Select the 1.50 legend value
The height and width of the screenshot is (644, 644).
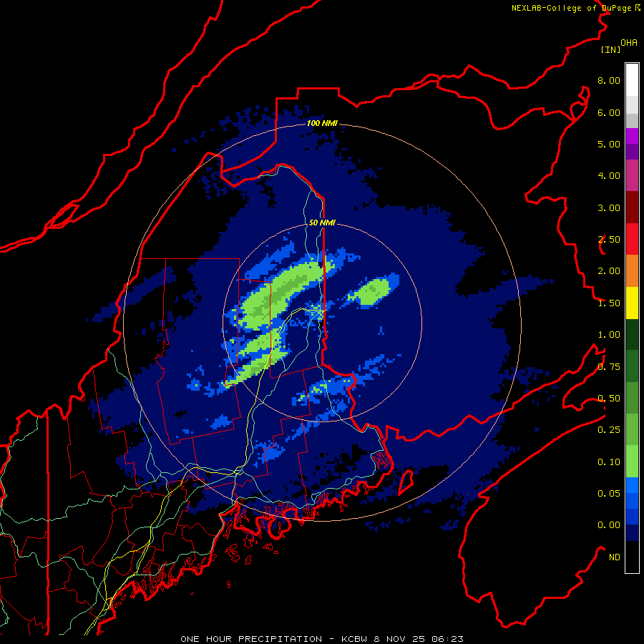tap(609, 303)
